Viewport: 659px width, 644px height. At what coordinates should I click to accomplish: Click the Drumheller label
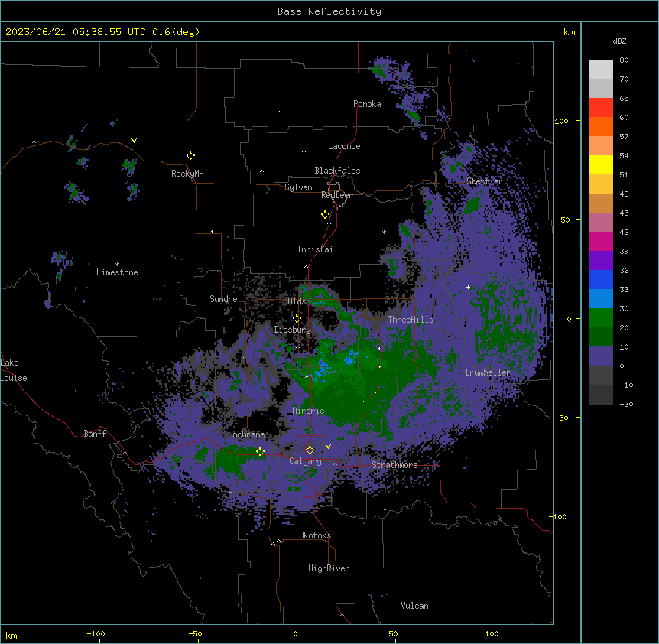pos(488,372)
